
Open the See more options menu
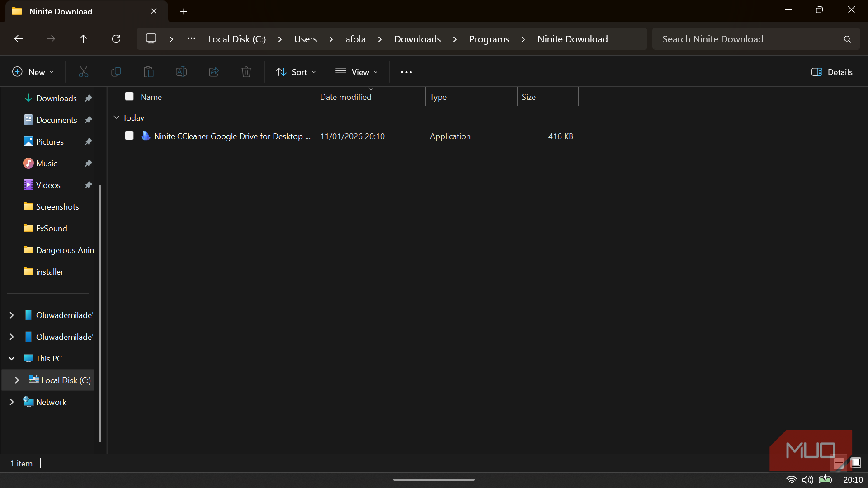click(406, 72)
